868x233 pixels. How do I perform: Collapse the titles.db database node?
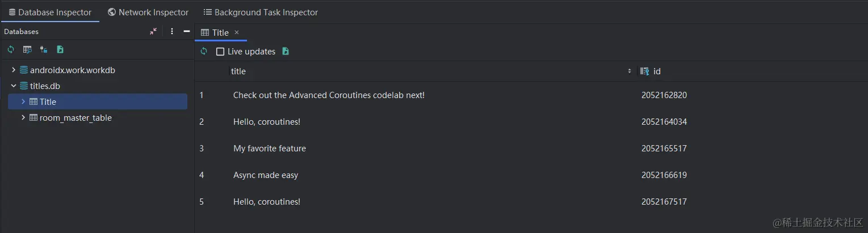point(14,86)
